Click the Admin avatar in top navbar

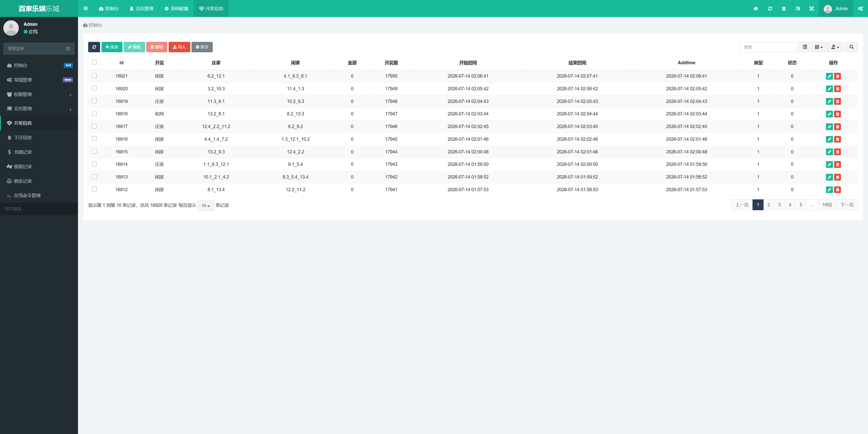click(828, 9)
